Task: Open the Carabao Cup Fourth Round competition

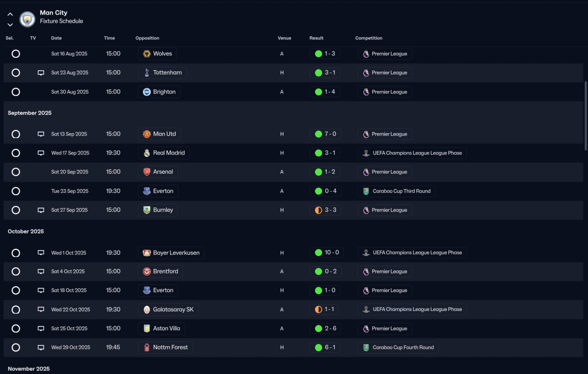Action: (x=398, y=347)
